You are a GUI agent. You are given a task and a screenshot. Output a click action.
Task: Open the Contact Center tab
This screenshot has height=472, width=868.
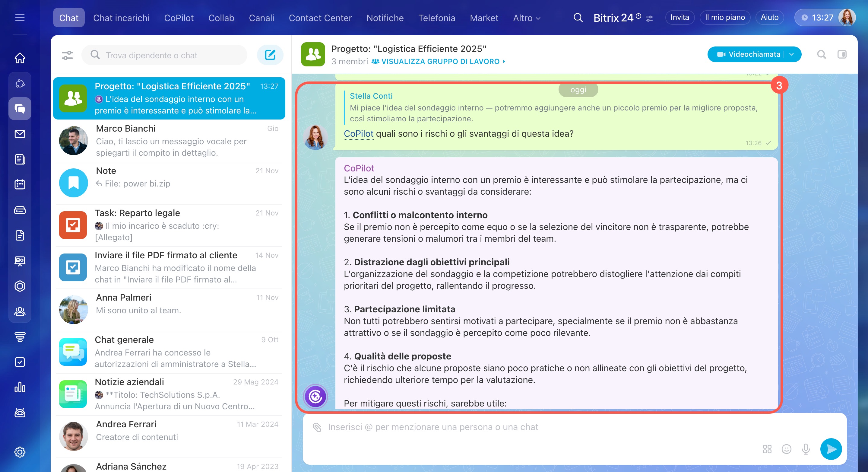coord(320,18)
